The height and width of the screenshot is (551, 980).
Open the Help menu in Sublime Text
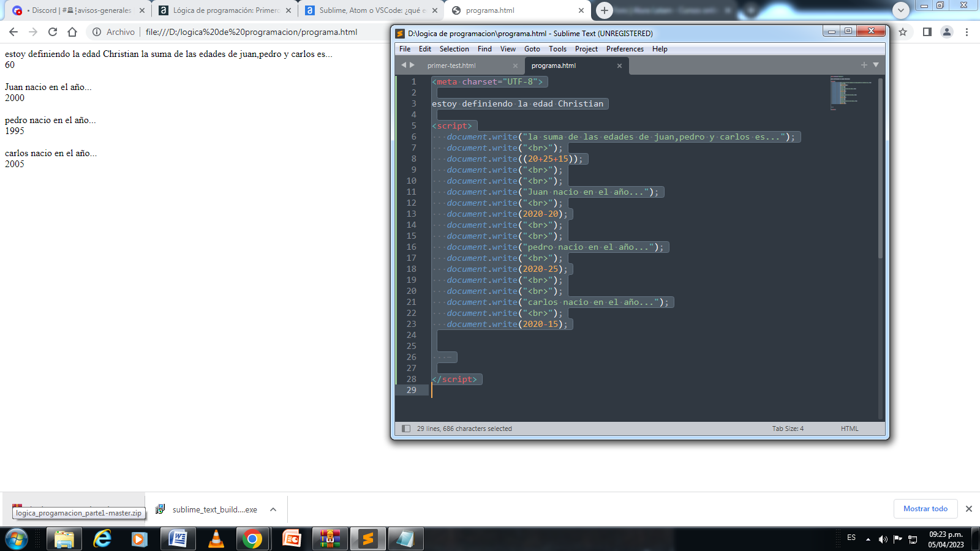pos(660,49)
